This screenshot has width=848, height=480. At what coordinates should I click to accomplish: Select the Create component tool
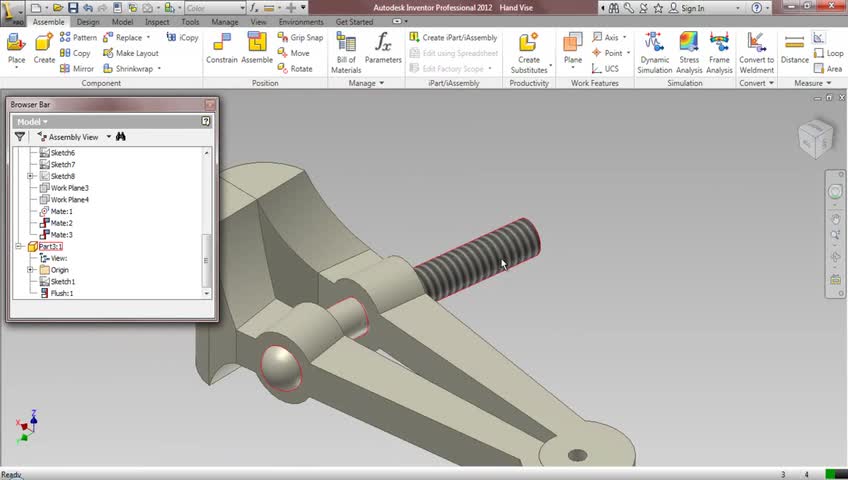coord(44,49)
